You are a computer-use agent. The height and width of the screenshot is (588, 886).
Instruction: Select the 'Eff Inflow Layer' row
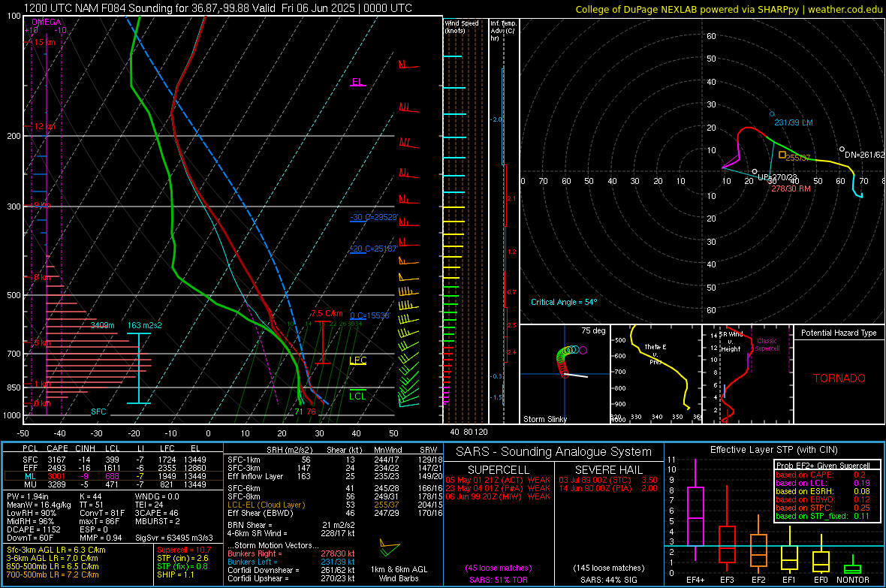(x=335, y=476)
